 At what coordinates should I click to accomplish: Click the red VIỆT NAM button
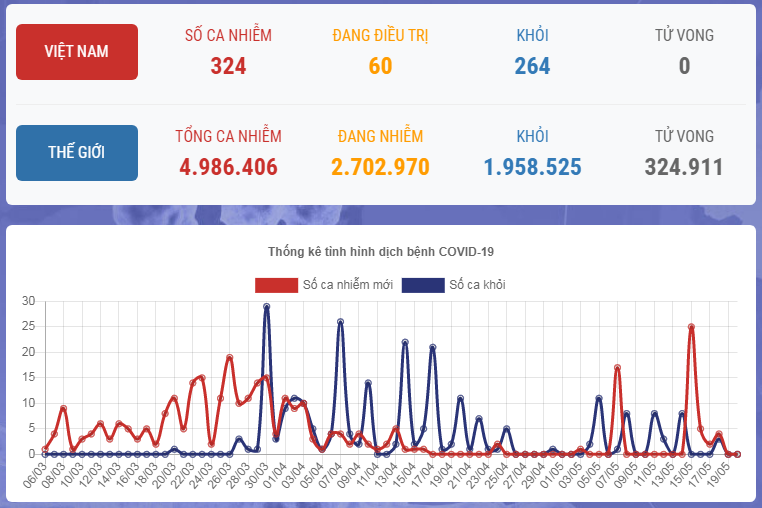point(77,52)
